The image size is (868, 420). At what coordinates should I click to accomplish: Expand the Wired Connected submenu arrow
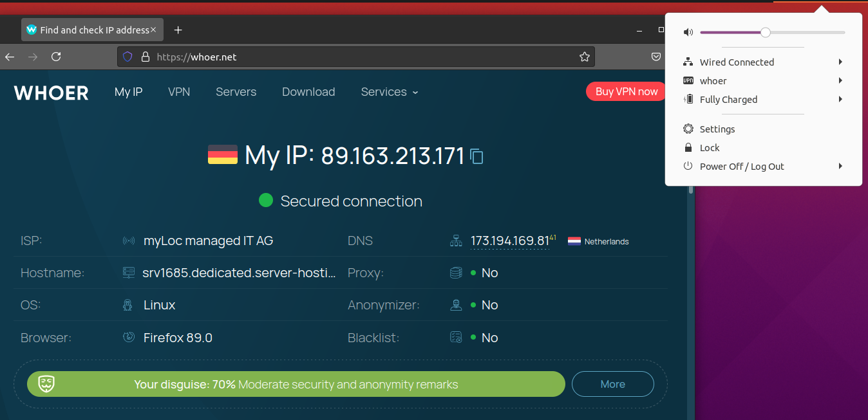tap(841, 62)
